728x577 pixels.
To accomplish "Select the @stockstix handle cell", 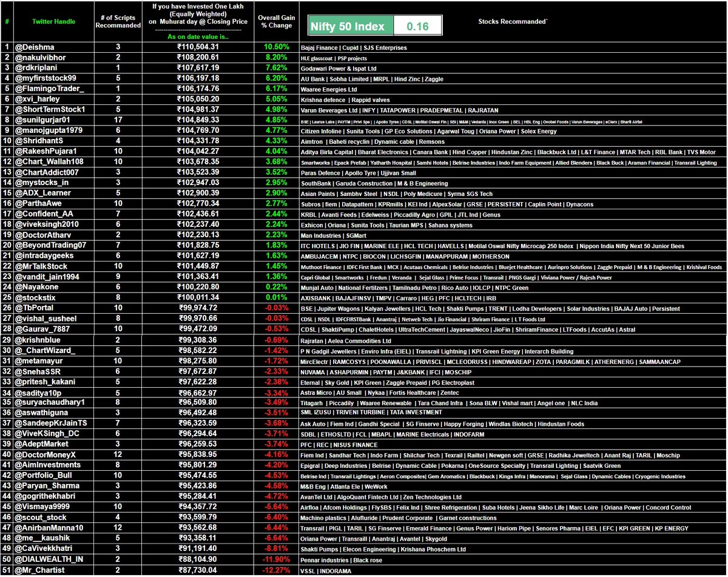I will pos(53,298).
